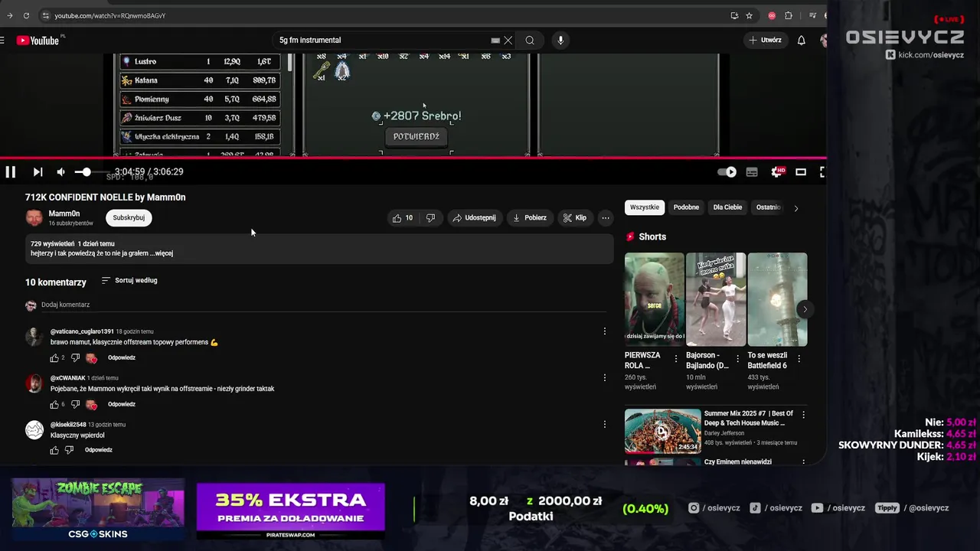
Task: Enter fullscreen mode in the player
Action: [x=822, y=172]
